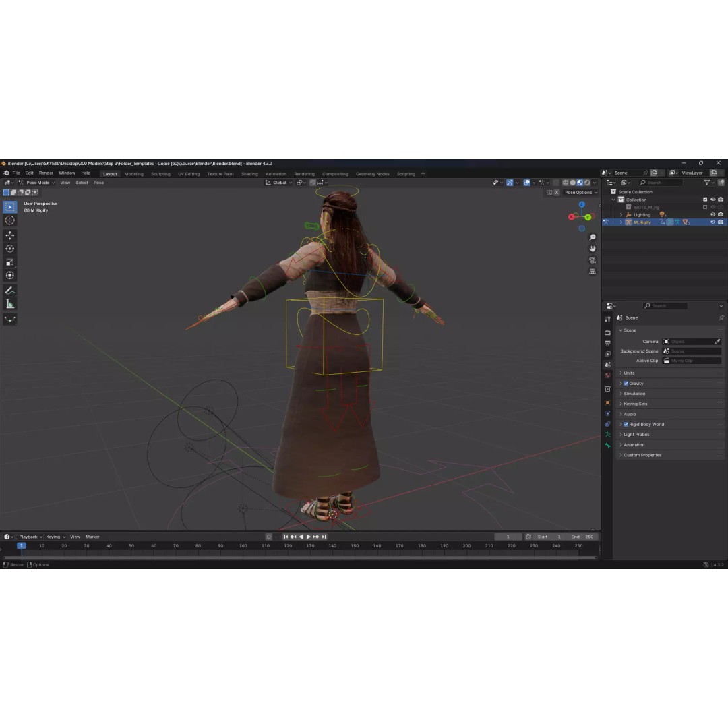728x728 pixels.
Task: Open the Pose menu in viewport header
Action: click(99, 183)
